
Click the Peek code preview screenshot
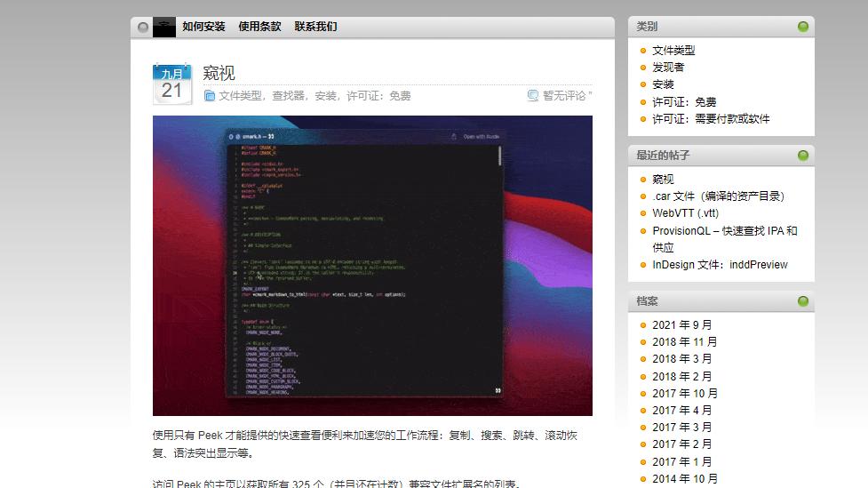[372, 266]
